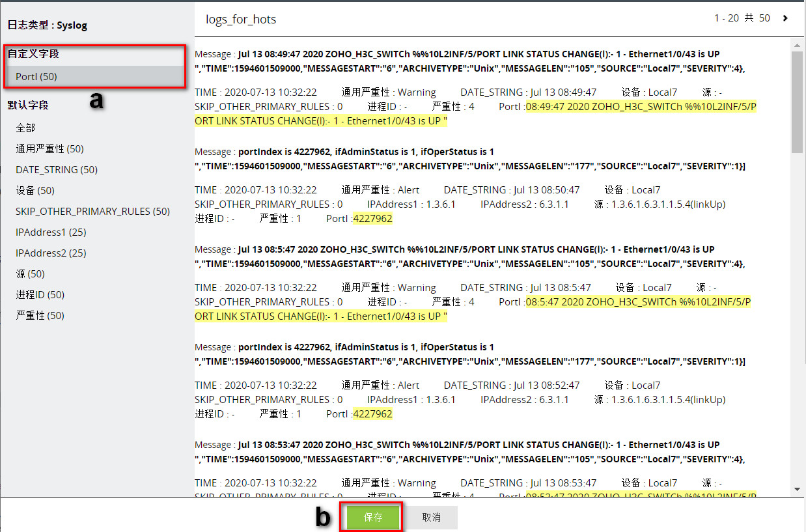Click first IPAddress2 : 6.3.1.1 value
Viewport: 806px width, 532px height.
(525, 204)
